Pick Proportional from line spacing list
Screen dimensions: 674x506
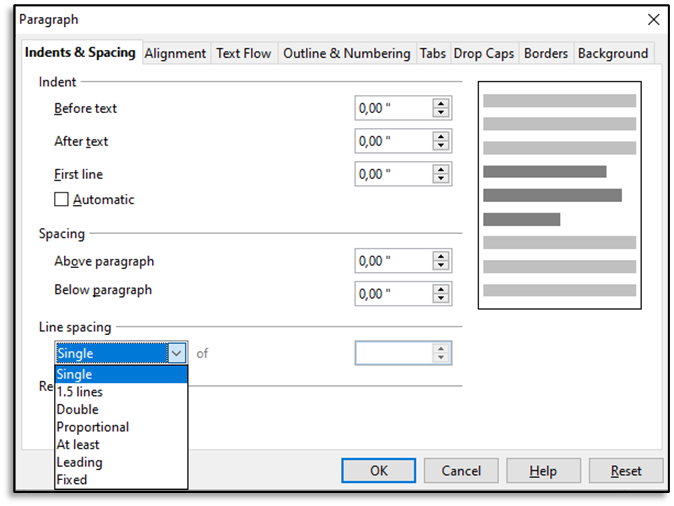(x=93, y=427)
